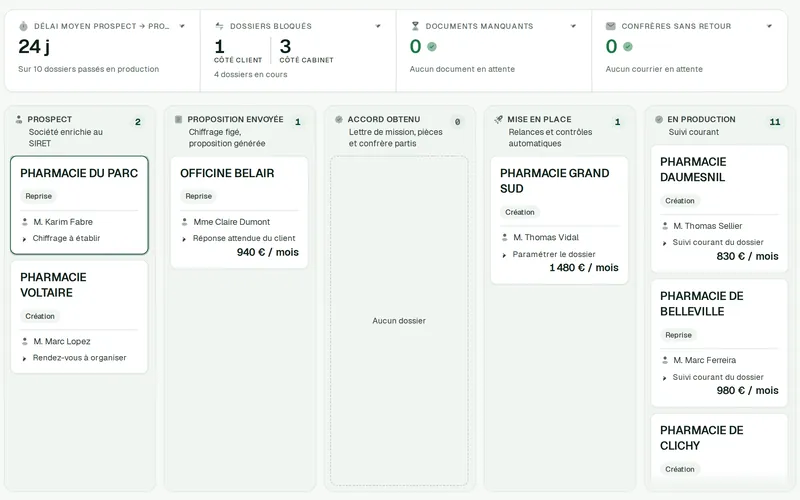Click the Création tag on Pharmacie Daumesnil

click(x=680, y=201)
